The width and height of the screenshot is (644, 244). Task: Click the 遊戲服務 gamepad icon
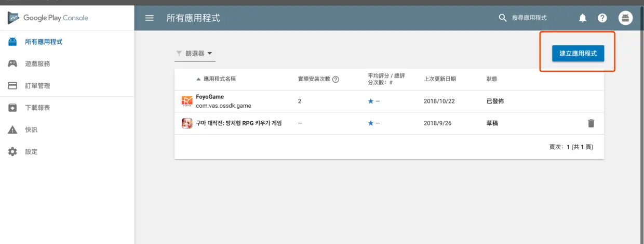click(x=12, y=63)
